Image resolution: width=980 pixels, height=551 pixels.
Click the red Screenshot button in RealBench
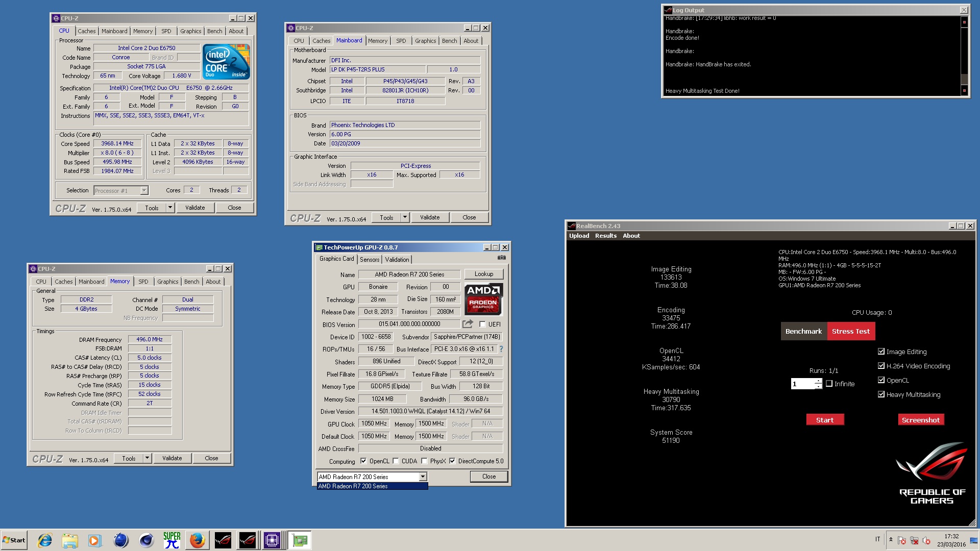921,420
